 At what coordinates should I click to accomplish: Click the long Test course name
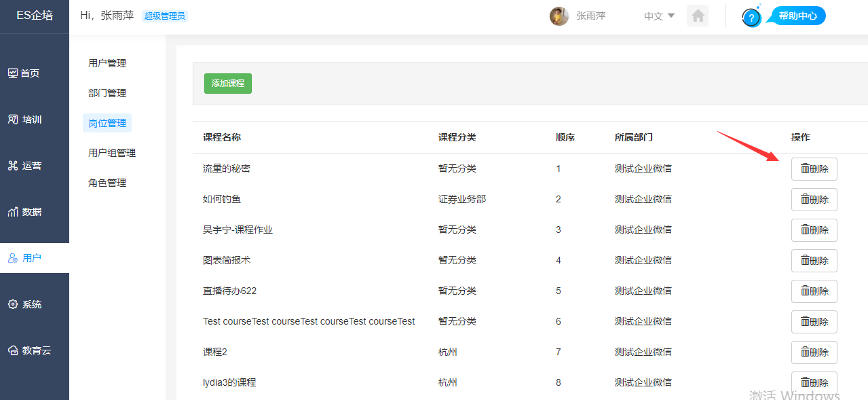pyautogui.click(x=309, y=321)
